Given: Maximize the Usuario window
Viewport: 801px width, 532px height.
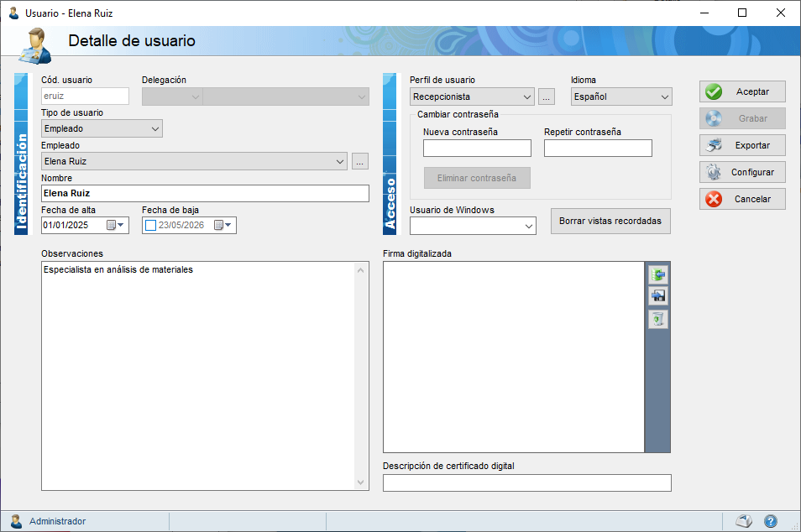Looking at the screenshot, I should [x=742, y=13].
